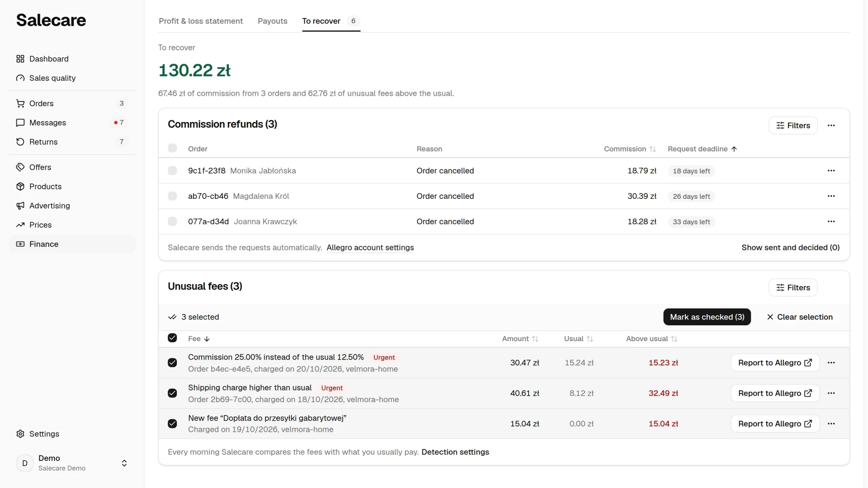Open the Prices section

72,225
